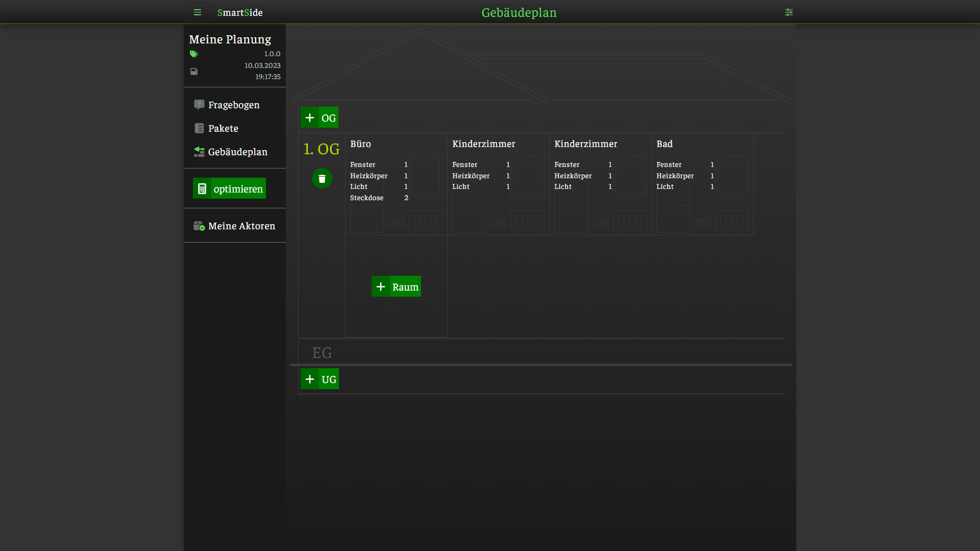Add a room with + Raum
Viewport: 980px width, 551px height.
(x=396, y=286)
